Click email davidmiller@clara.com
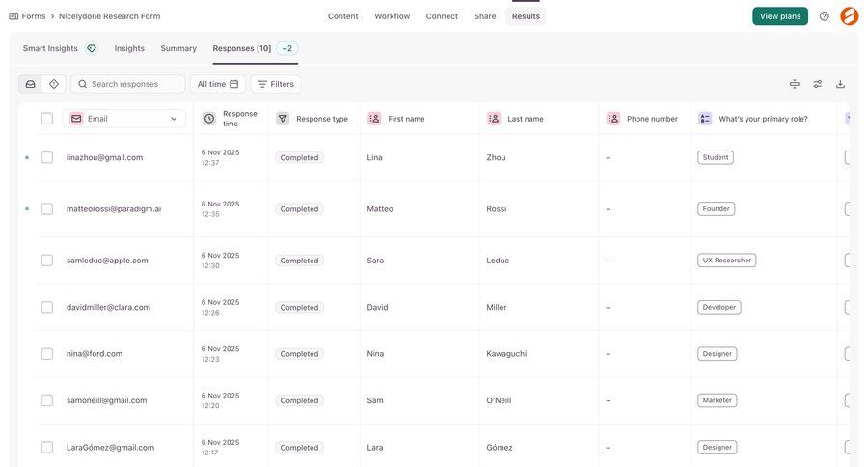This screenshot has width=868, height=467. [108, 307]
